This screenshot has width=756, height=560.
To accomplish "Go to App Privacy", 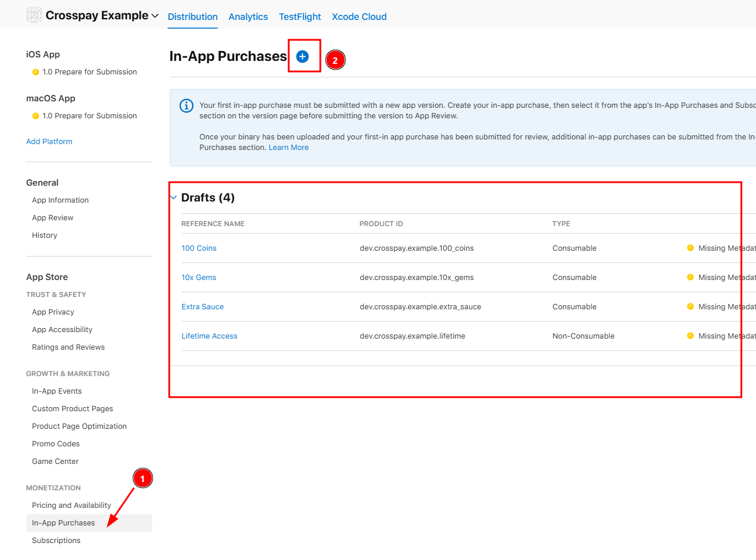I will pos(53,312).
